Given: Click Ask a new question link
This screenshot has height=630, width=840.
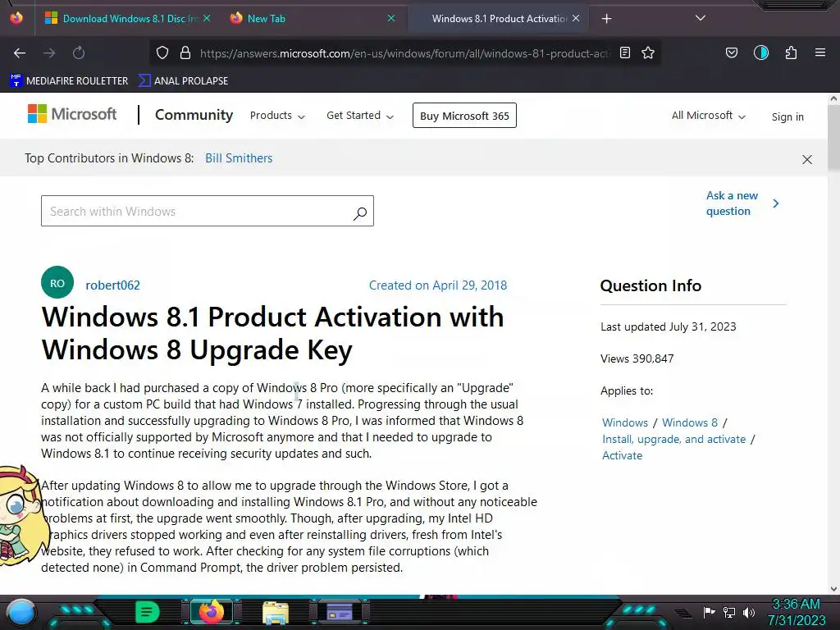Looking at the screenshot, I should click(x=732, y=203).
